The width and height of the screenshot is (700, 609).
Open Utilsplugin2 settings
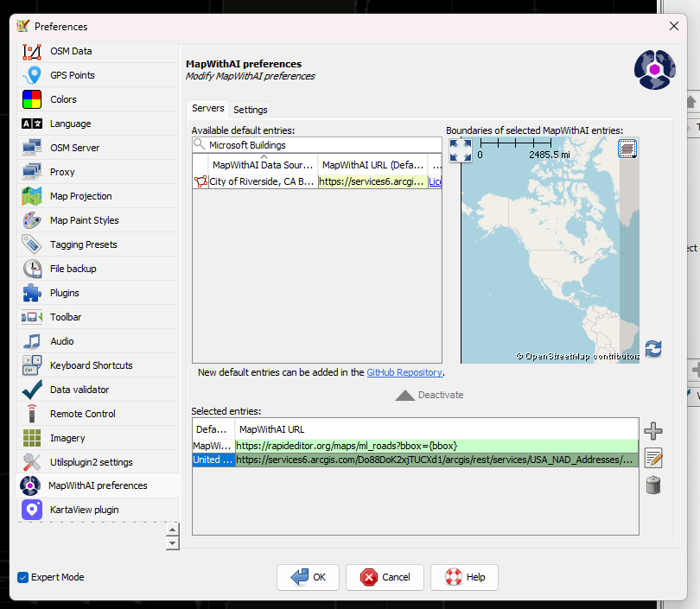pos(98,462)
